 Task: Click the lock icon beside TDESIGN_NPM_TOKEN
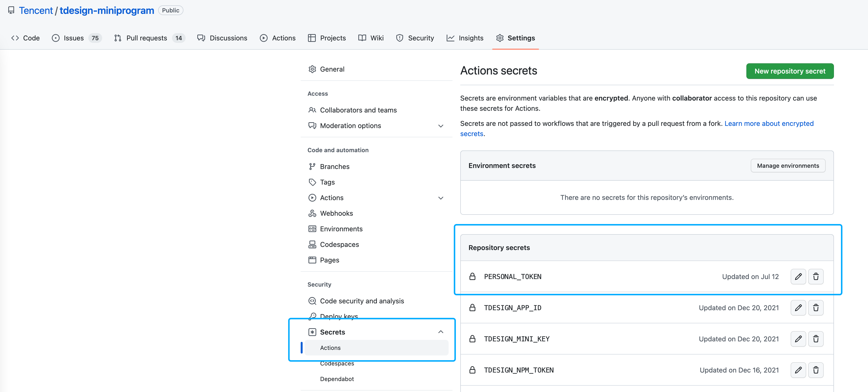(x=472, y=370)
